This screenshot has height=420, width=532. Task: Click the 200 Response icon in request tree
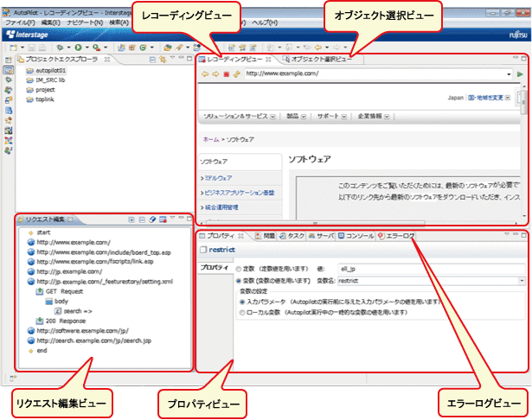click(x=40, y=321)
